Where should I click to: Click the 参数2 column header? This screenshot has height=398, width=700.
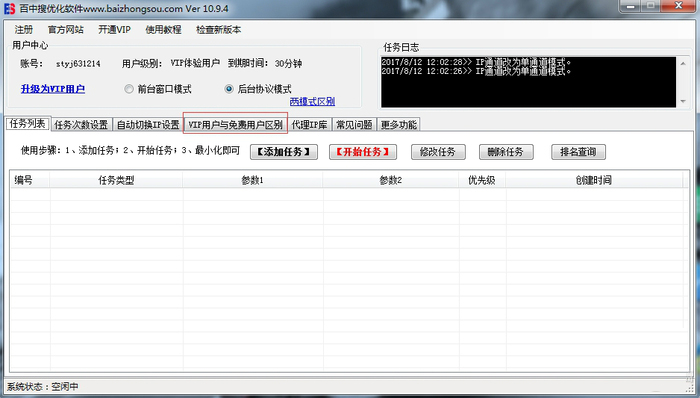(391, 180)
